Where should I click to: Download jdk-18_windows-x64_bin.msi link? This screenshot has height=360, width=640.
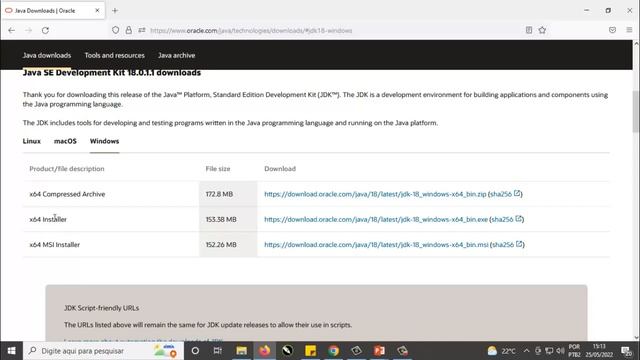[x=376, y=244]
